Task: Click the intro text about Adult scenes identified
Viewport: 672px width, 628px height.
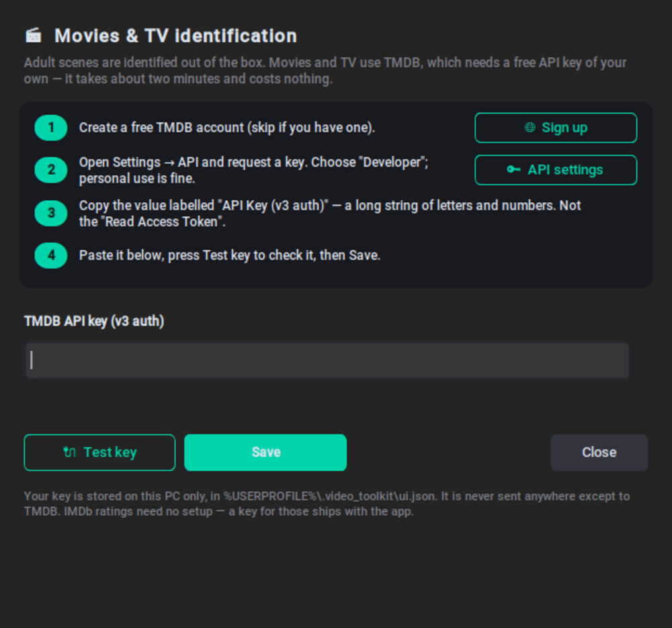Action: pos(325,71)
